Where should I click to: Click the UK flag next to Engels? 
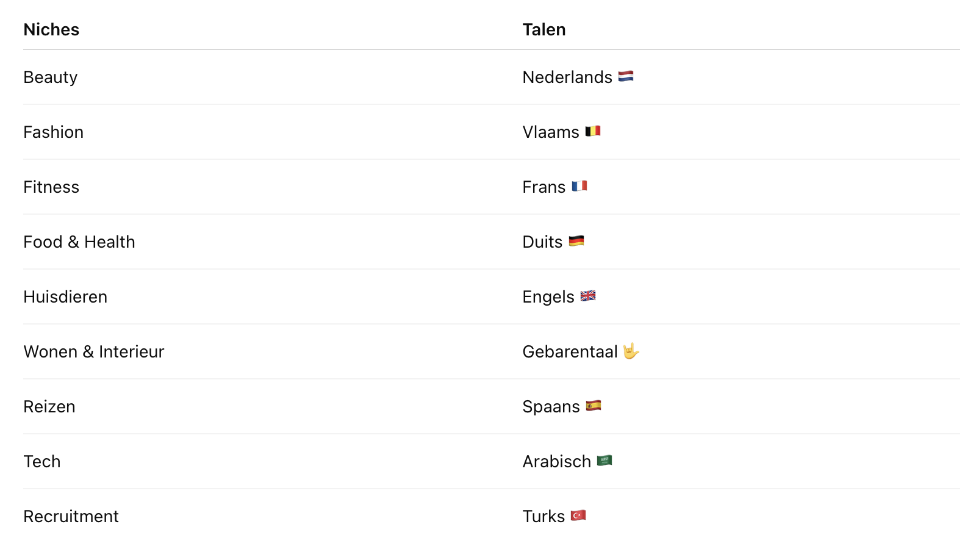point(588,296)
